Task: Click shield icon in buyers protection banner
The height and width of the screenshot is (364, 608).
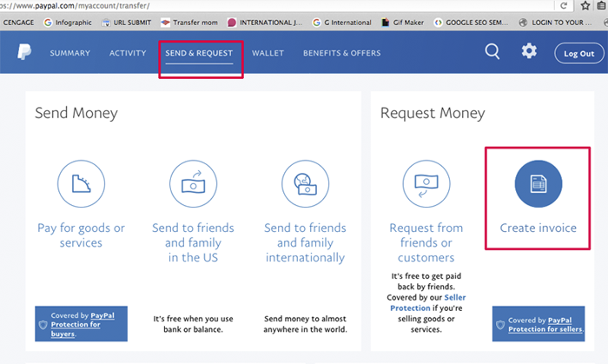Action: coord(43,324)
